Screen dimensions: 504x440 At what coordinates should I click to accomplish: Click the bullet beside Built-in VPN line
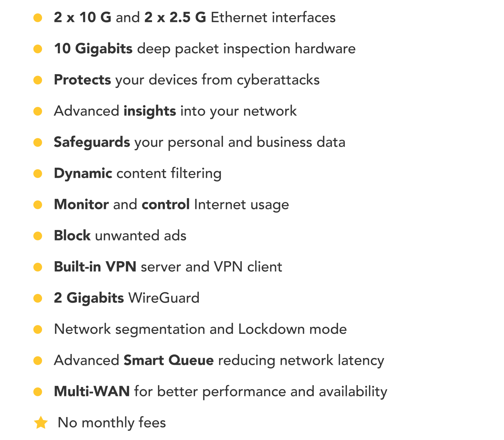pos(38,267)
